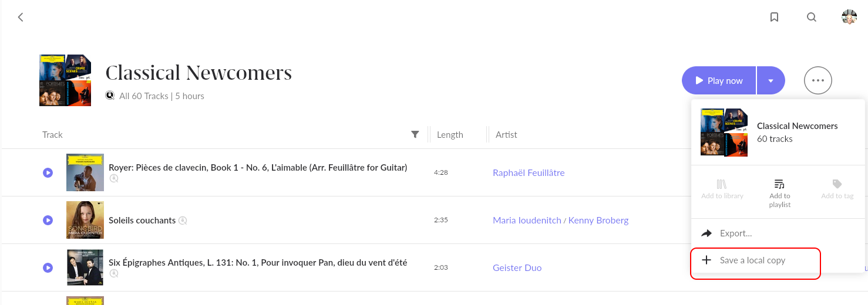Click the Songbird album cover thumbnail
This screenshot has height=305, width=868.
85,220
